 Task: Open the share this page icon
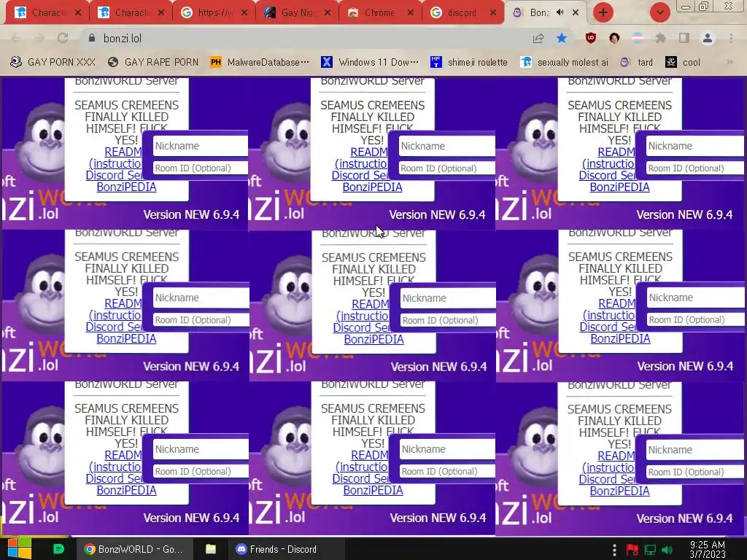point(538,39)
